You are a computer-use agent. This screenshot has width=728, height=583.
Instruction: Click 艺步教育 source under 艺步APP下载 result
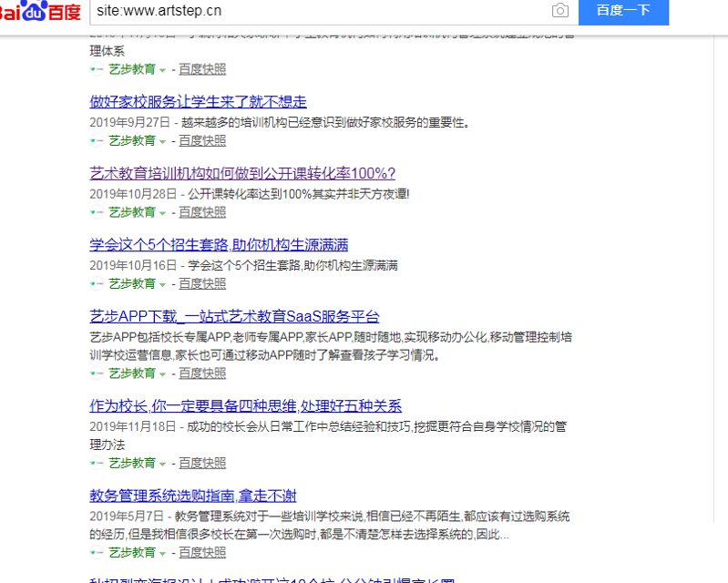(132, 373)
